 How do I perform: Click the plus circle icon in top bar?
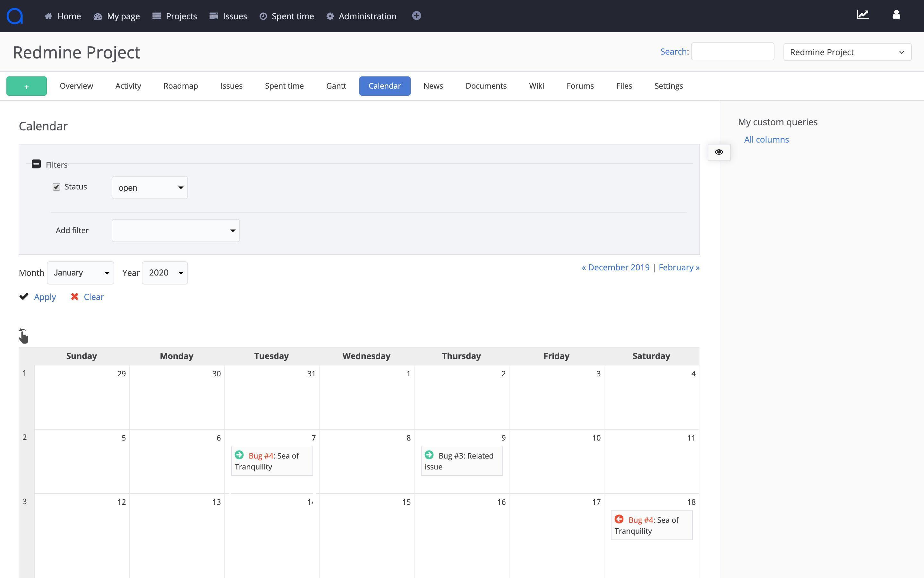416,16
